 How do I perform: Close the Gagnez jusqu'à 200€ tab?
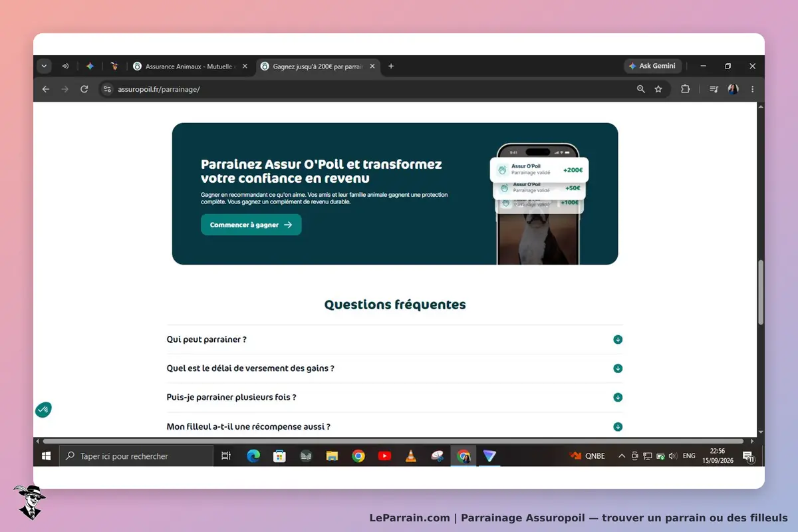372,66
